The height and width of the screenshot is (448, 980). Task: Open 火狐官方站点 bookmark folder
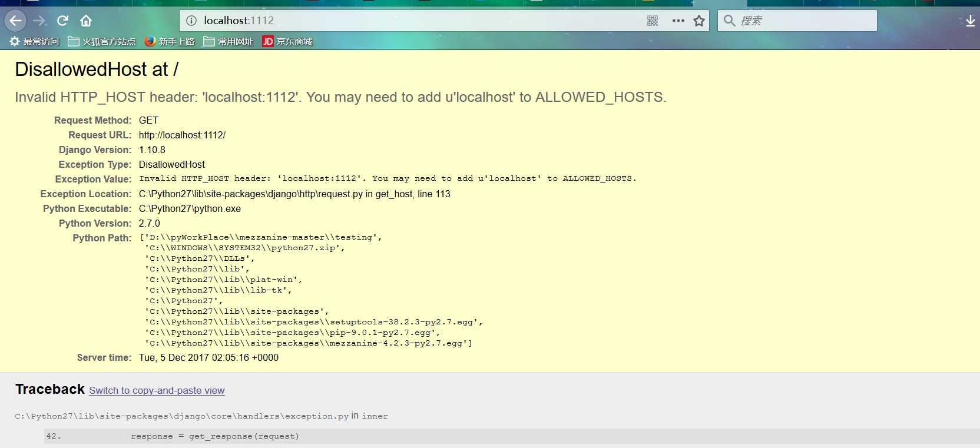click(x=102, y=41)
